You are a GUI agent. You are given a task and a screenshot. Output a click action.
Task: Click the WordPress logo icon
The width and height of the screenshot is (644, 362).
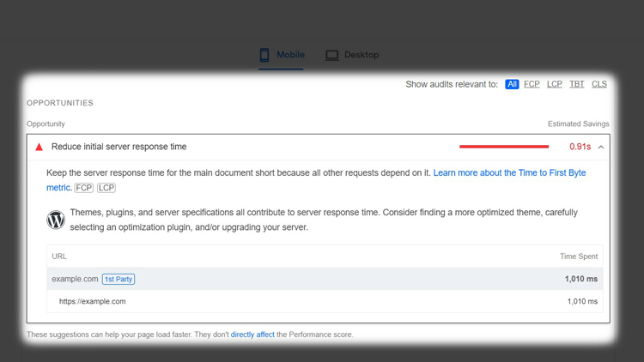click(56, 220)
